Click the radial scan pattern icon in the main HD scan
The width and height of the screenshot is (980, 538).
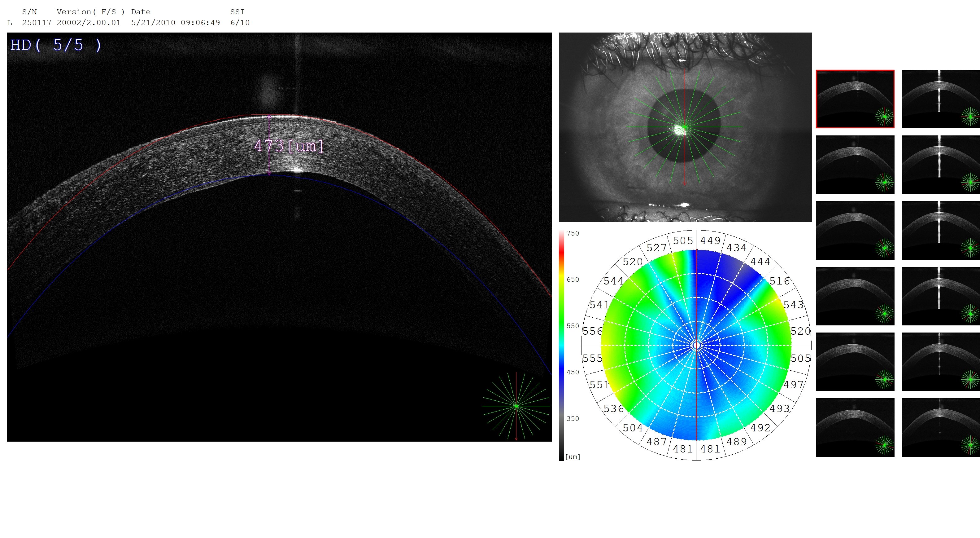516,406
